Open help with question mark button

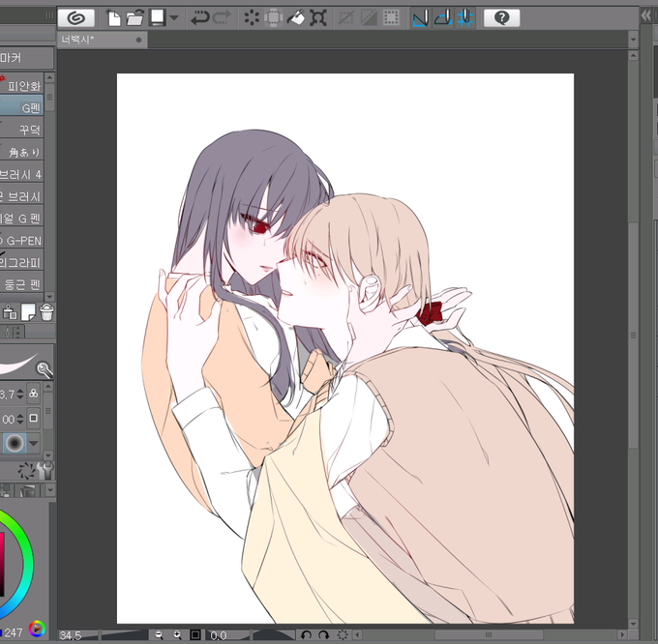pos(502,17)
